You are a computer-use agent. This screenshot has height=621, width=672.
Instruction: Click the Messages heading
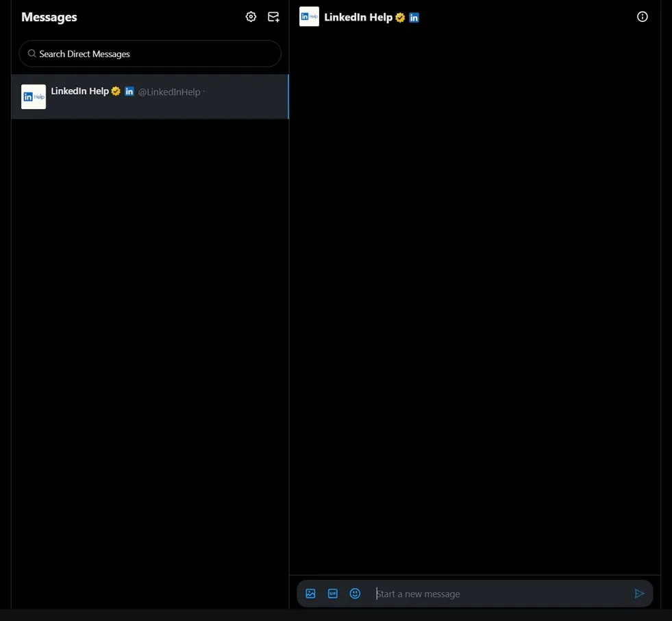(x=49, y=17)
